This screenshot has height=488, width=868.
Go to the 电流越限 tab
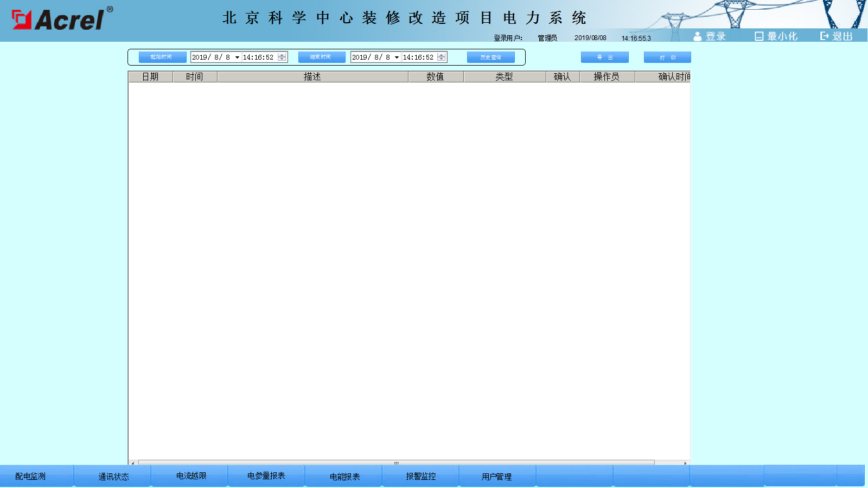pyautogui.click(x=191, y=476)
